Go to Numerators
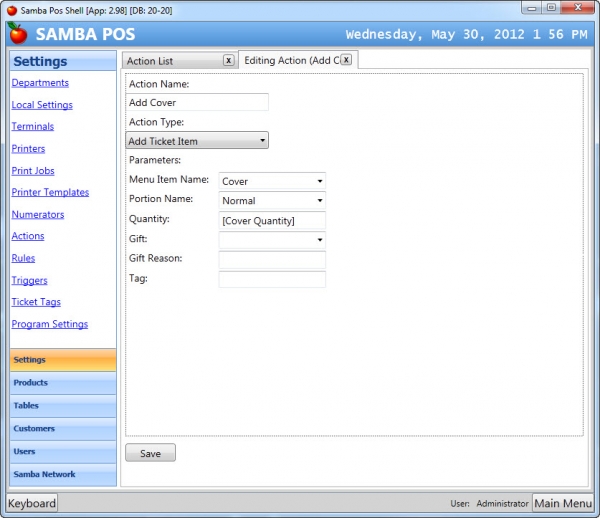The width and height of the screenshot is (600, 518). pyautogui.click(x=38, y=214)
